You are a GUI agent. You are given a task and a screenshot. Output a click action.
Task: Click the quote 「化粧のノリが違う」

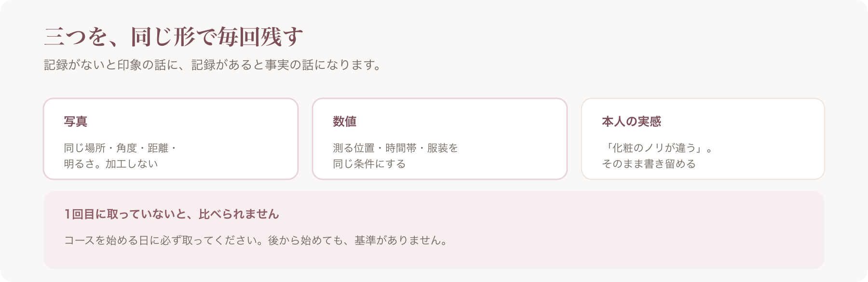pos(653,148)
